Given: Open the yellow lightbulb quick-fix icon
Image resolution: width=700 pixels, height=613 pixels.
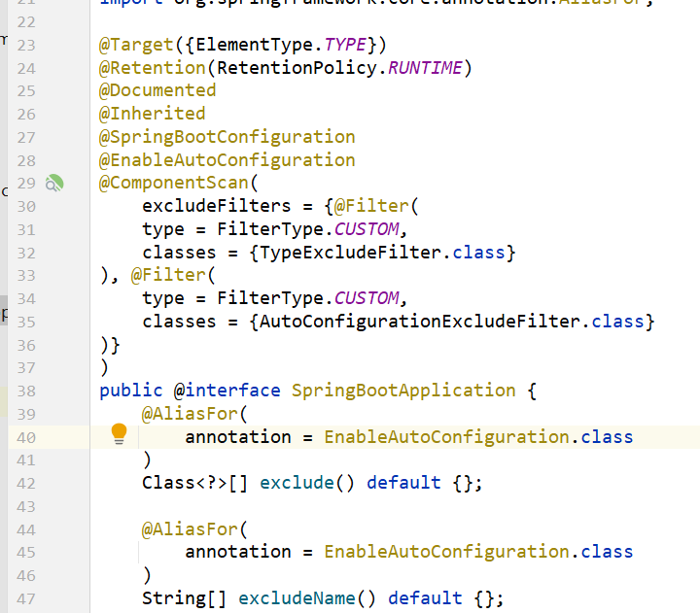Looking at the screenshot, I should 119,434.
